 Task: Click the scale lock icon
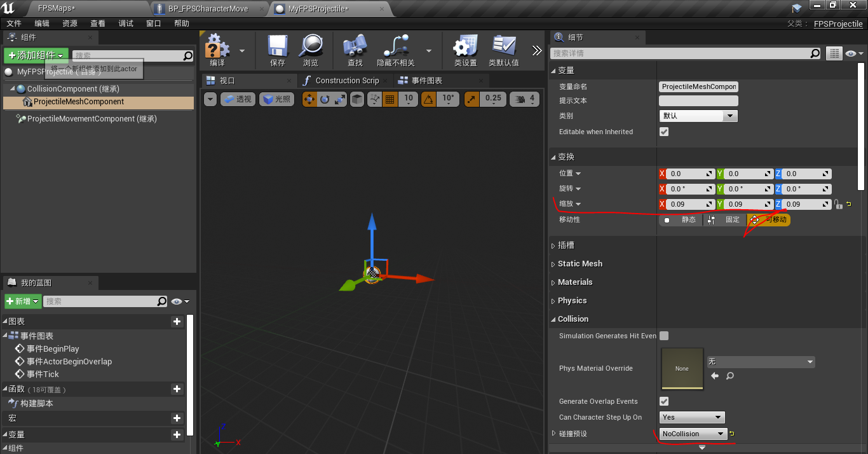[838, 204]
